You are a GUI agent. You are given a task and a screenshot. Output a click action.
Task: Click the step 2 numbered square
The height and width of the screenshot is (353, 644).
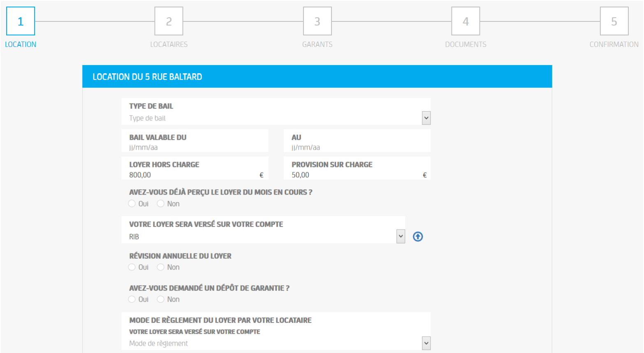click(x=169, y=21)
